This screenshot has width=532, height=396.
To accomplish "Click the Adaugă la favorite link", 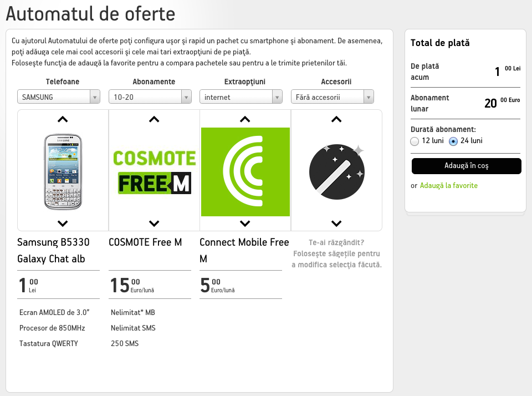I will click(448, 185).
